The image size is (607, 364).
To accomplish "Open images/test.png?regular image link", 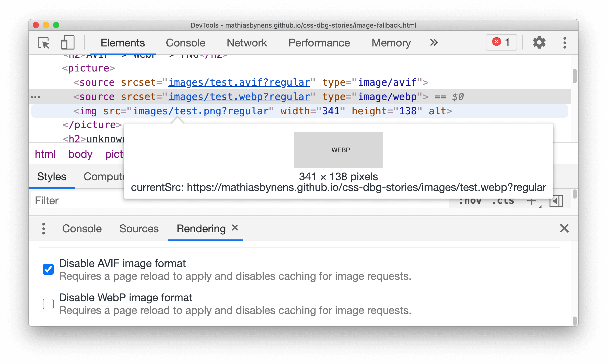I will (x=200, y=111).
